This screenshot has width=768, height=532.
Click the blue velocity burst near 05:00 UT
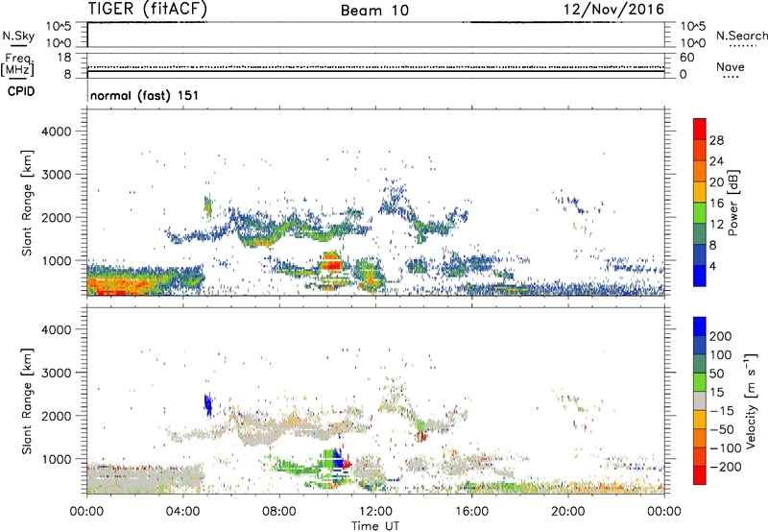(x=208, y=404)
